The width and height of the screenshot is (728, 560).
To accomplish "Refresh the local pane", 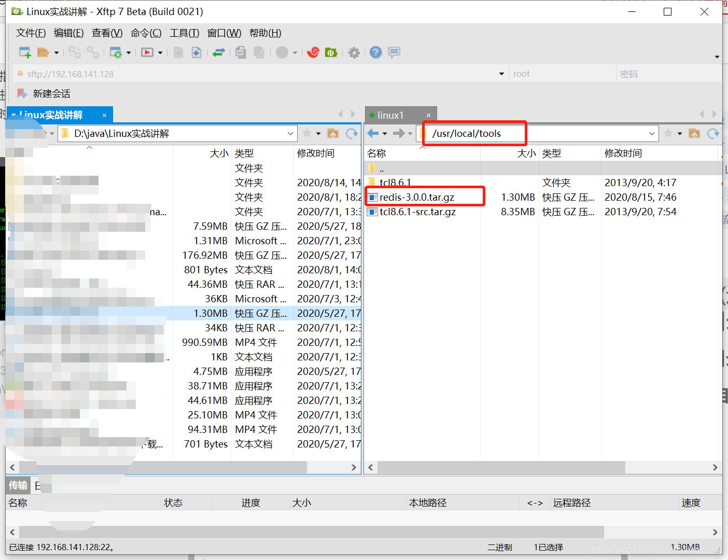I will pyautogui.click(x=352, y=134).
